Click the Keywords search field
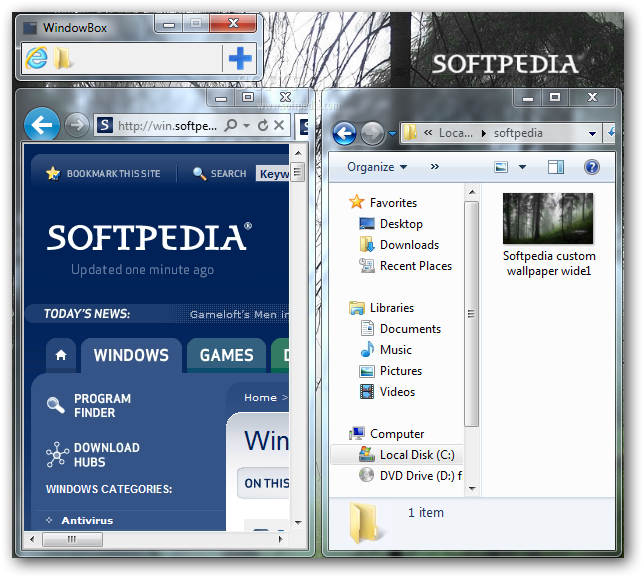The height and width of the screenshot is (578, 644). pos(273,174)
